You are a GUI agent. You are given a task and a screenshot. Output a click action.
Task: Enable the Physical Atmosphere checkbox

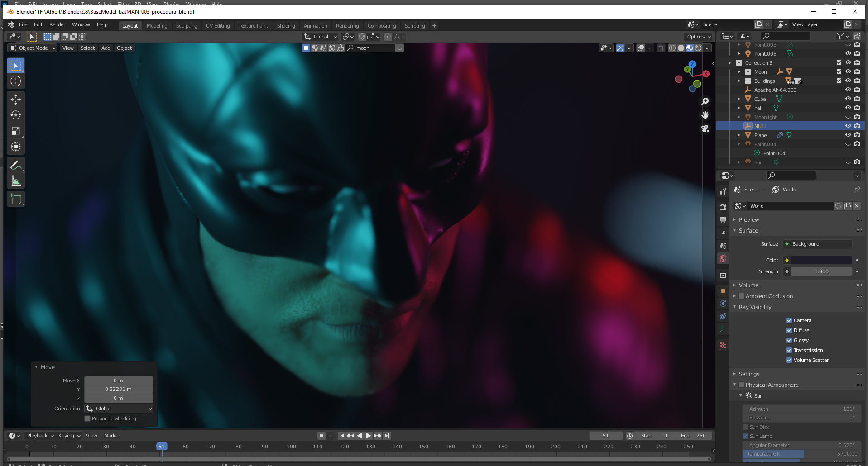pyautogui.click(x=741, y=385)
